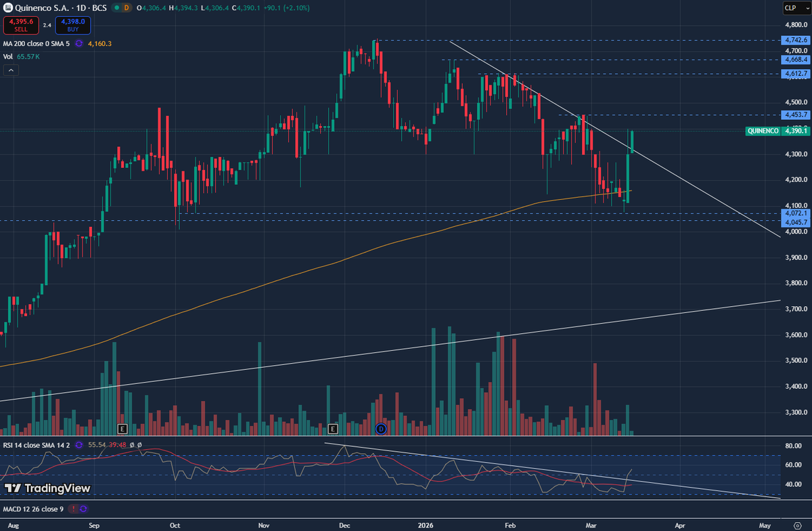Click the MACD purple refresh icon
Screen dimensions: 812x531
pyautogui.click(x=83, y=508)
